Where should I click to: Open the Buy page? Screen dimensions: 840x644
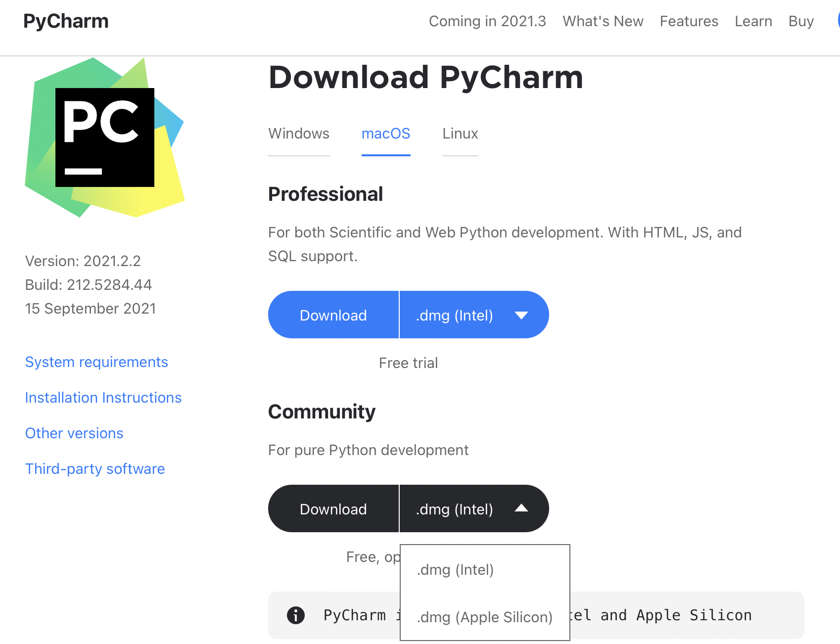click(x=801, y=21)
